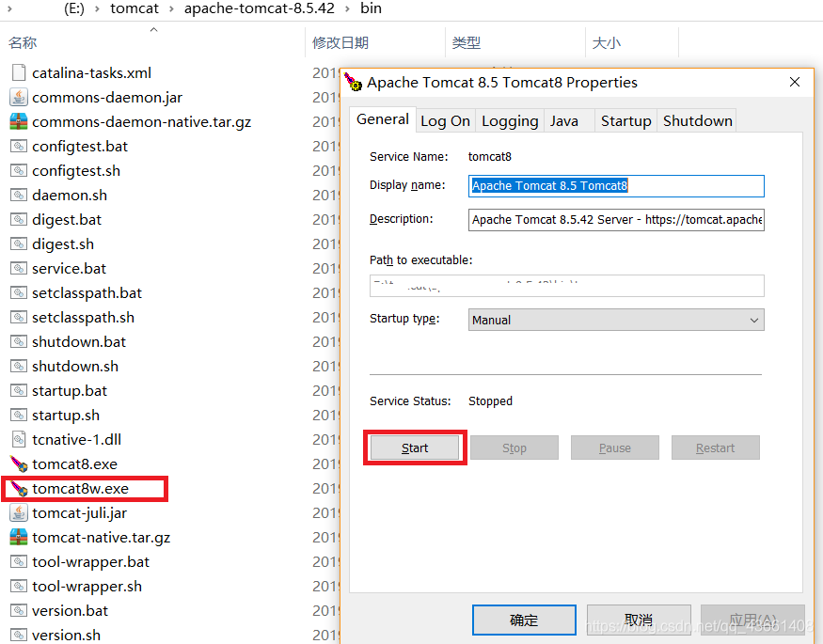The image size is (823, 644).
Task: Select the commons-daemon.jar Java icon
Action: (x=19, y=97)
